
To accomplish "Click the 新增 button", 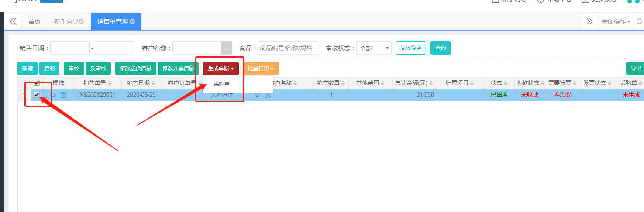I will pos(28,68).
